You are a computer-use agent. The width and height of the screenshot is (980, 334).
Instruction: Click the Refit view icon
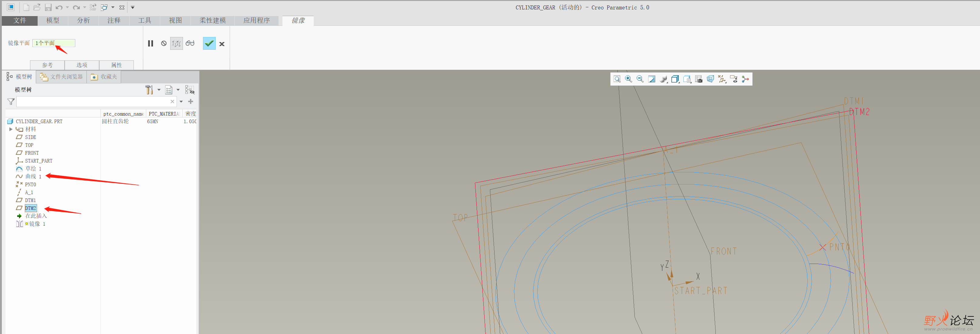(x=617, y=79)
